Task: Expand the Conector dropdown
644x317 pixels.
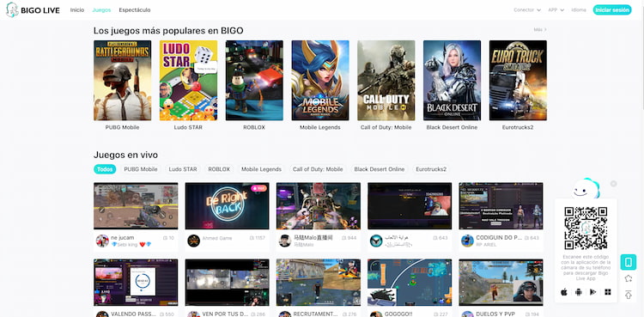Action: pyautogui.click(x=527, y=9)
